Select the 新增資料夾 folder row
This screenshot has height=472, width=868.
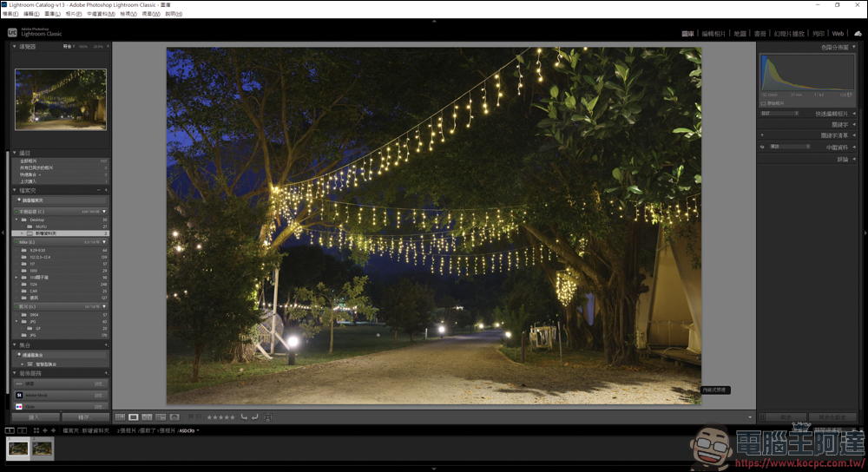coord(61,233)
